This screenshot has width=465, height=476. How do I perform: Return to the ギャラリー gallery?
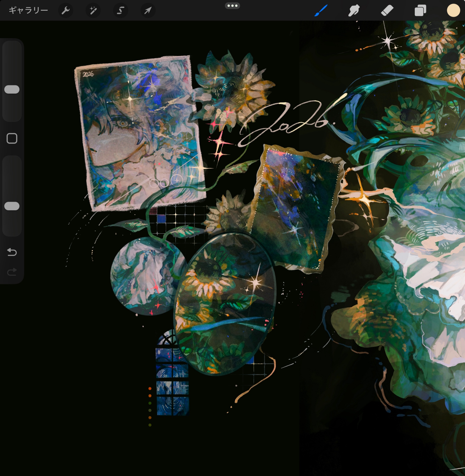[28, 10]
